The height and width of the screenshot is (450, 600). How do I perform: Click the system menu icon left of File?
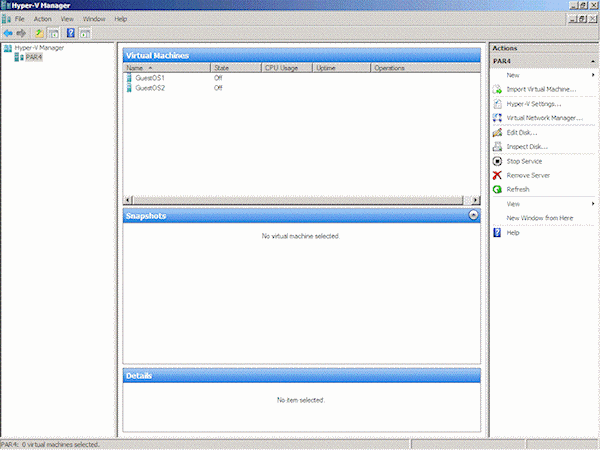pos(6,19)
